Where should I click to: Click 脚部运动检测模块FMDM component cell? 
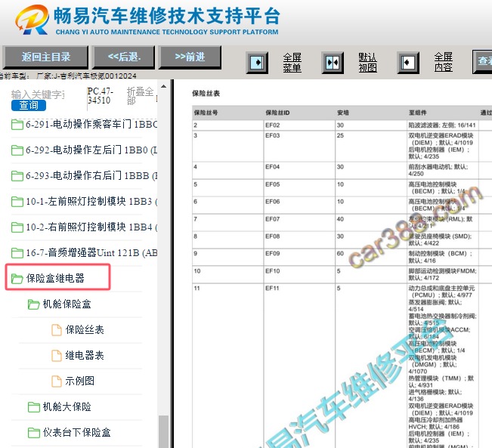tap(442, 274)
